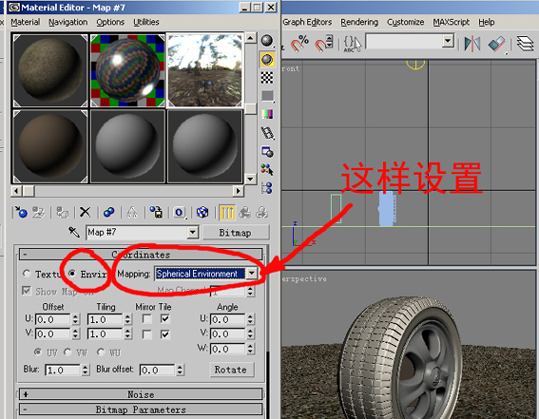Toggle the U Tile checkbox
Screen dimensions: 539x419
165,319
